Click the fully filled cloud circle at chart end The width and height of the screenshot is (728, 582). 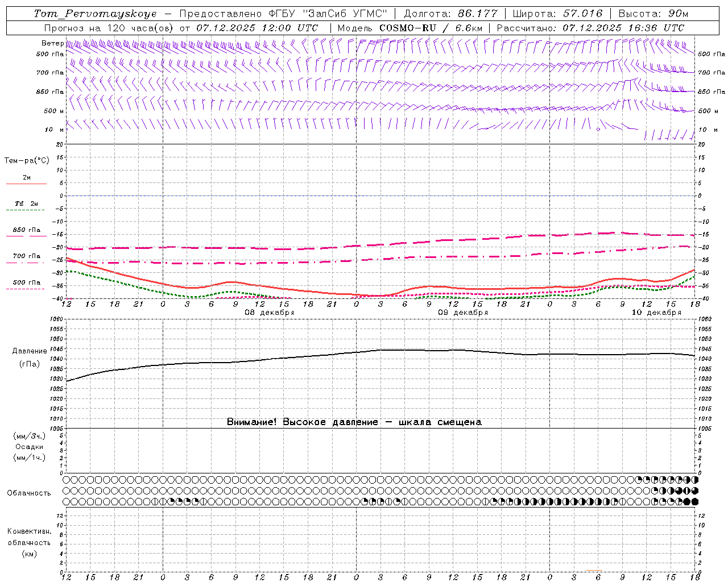pos(694,501)
